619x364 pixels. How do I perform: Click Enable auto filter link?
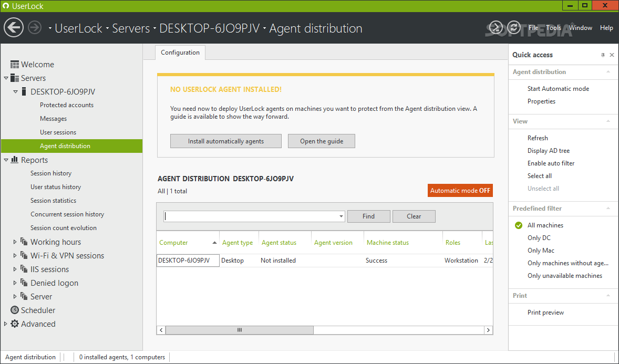click(x=551, y=163)
